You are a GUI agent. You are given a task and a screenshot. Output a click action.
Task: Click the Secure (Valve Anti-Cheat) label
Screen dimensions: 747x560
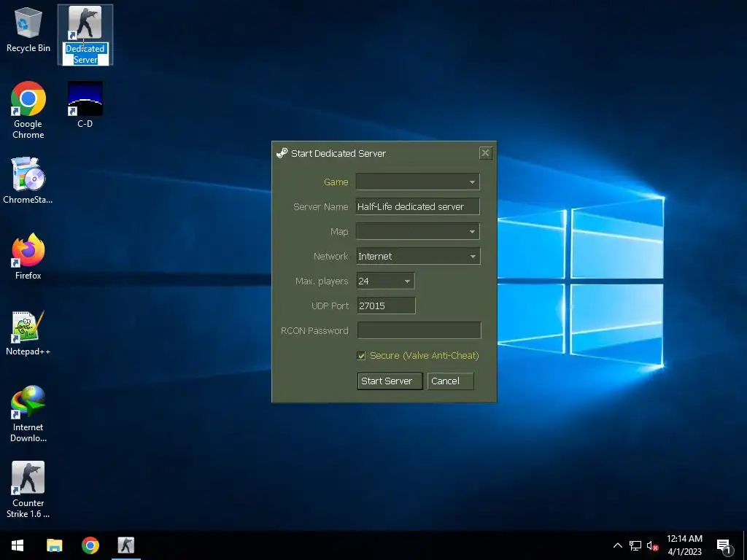point(425,356)
